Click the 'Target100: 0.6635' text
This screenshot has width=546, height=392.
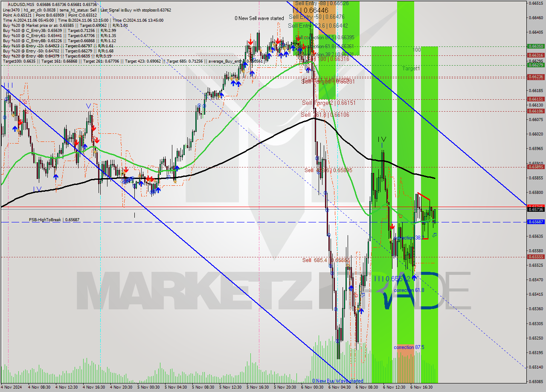pyautogui.click(x=19, y=61)
